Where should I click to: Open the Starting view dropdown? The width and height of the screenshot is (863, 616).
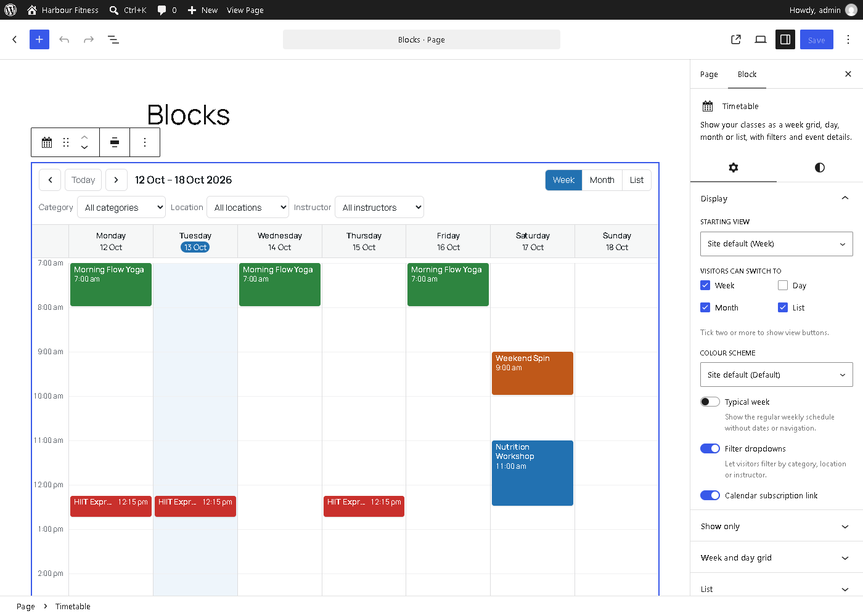point(777,244)
